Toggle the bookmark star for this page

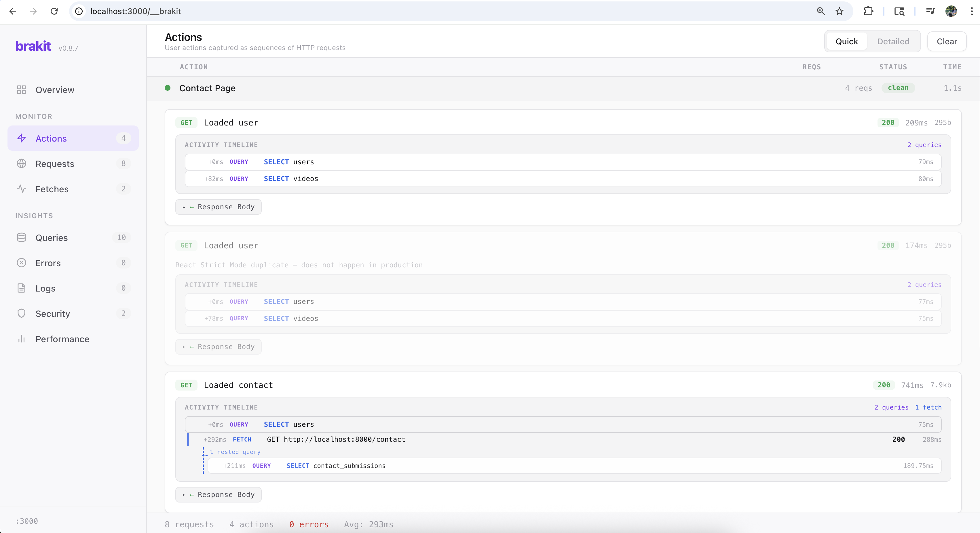coord(839,11)
